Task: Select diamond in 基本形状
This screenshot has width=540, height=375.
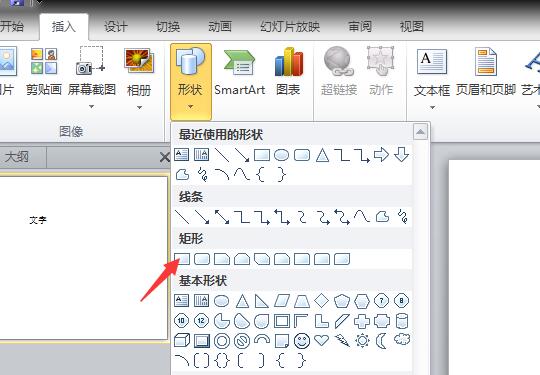Action: 322,301
